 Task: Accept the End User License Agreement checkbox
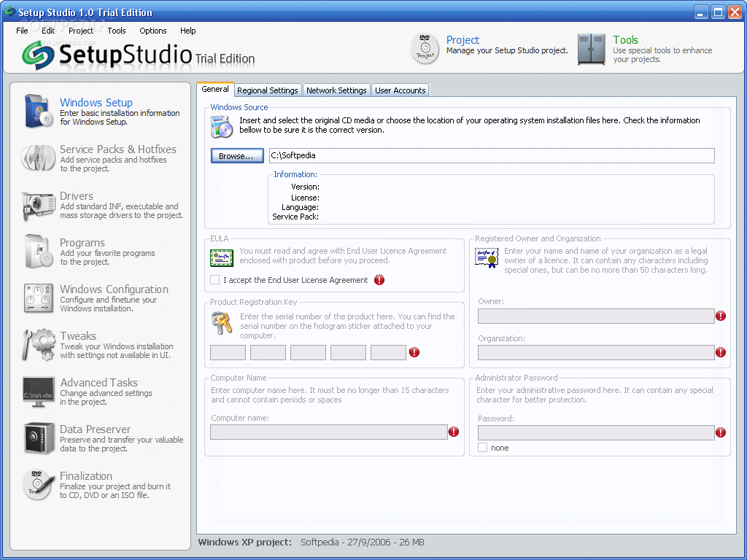(215, 280)
